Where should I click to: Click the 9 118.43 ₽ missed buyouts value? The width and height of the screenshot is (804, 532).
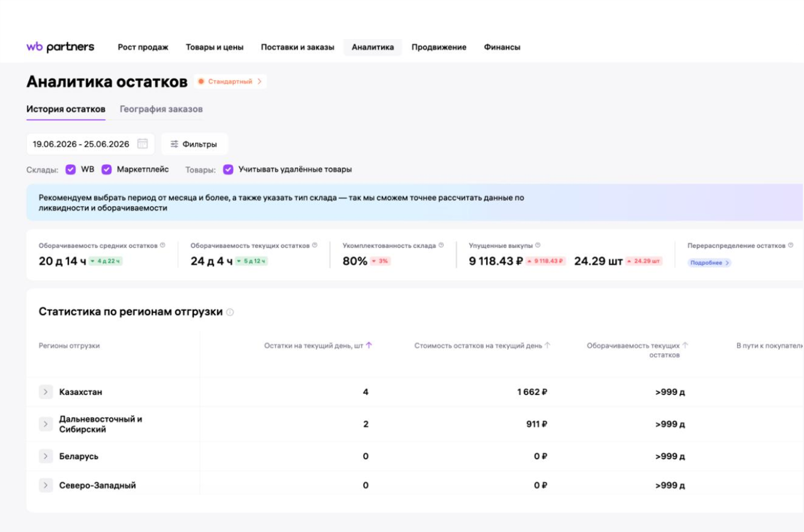[496, 261]
